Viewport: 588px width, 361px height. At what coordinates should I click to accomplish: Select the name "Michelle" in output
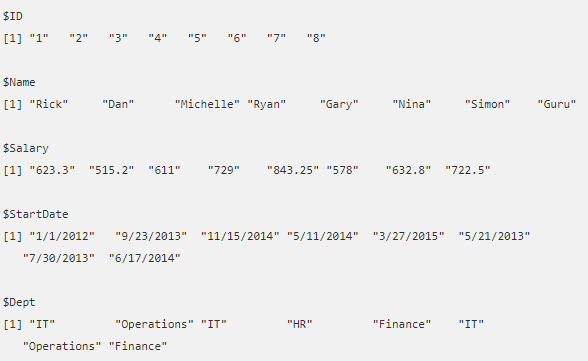207,104
